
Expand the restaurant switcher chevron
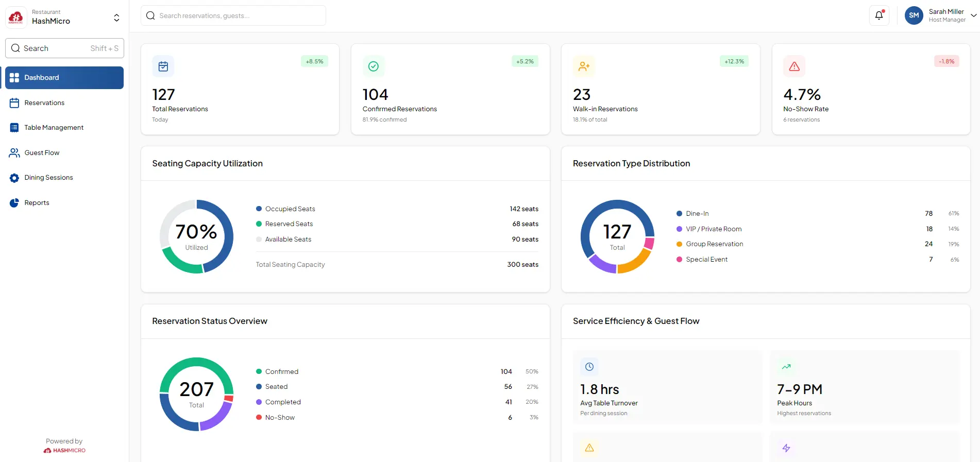coord(116,18)
